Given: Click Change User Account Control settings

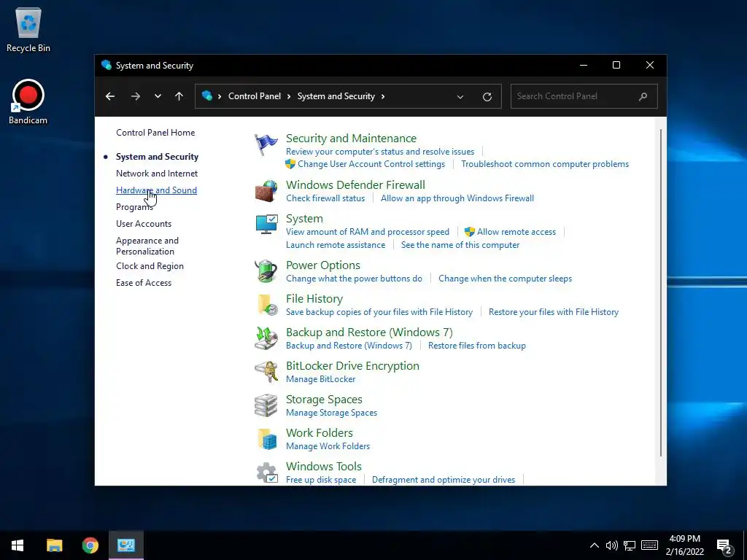Looking at the screenshot, I should coord(371,164).
